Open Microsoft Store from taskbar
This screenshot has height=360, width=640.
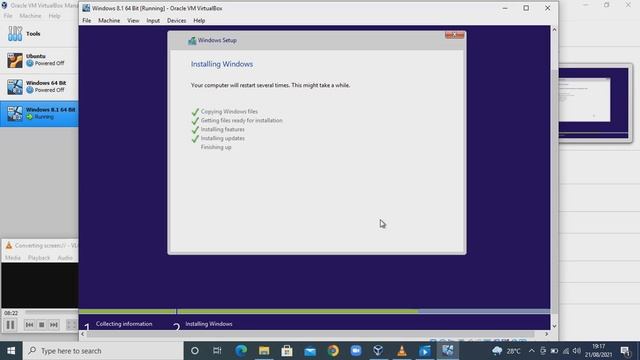tap(287, 351)
